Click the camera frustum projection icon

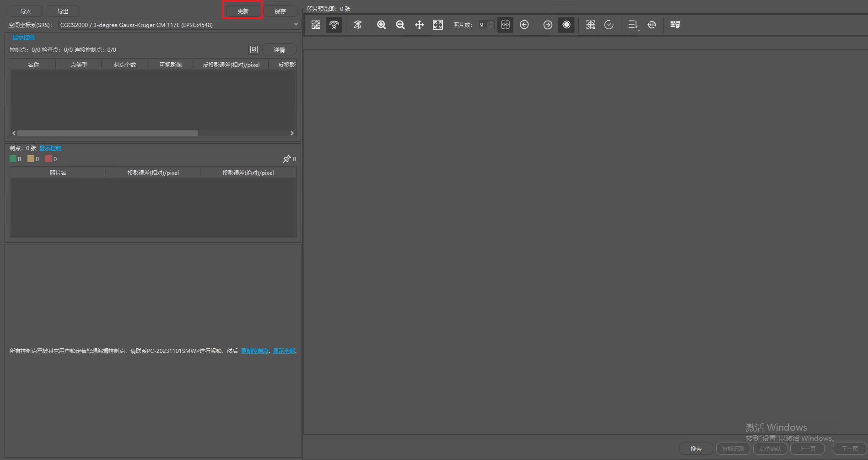358,25
